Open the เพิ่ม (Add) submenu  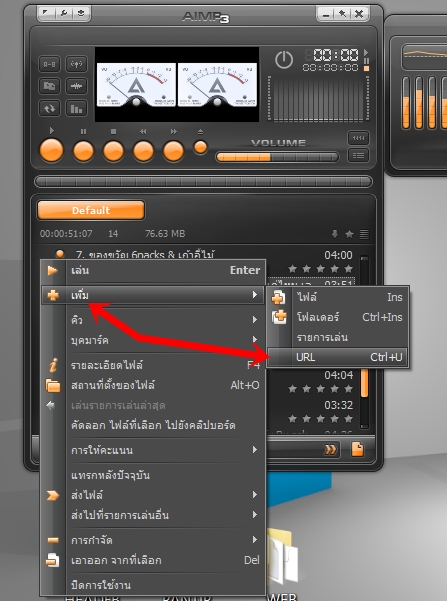[153, 295]
